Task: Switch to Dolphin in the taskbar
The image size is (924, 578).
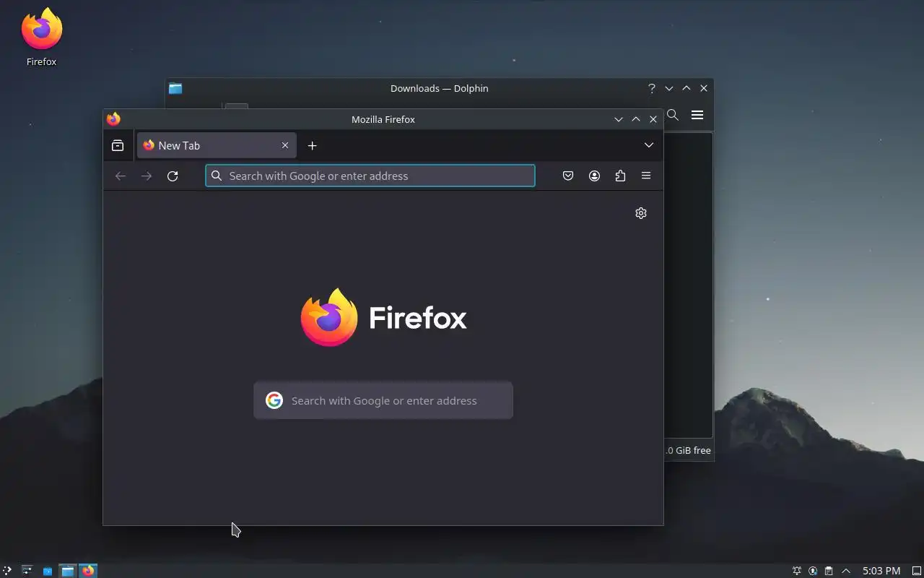Action: (67, 570)
